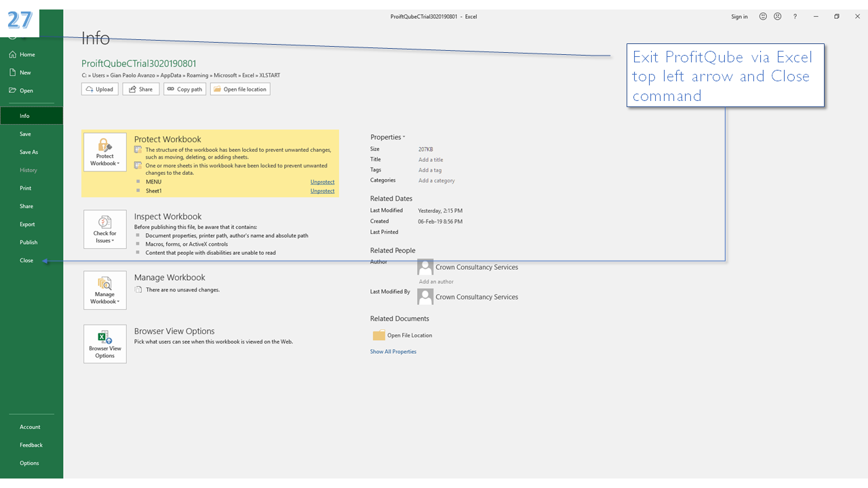
Task: Click the Copy path button
Action: [x=184, y=89]
